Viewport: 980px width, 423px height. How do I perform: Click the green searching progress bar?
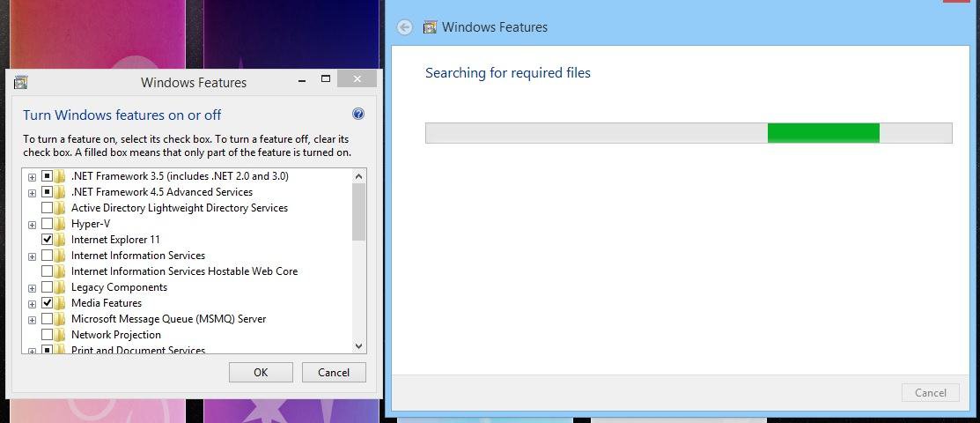[x=823, y=133]
